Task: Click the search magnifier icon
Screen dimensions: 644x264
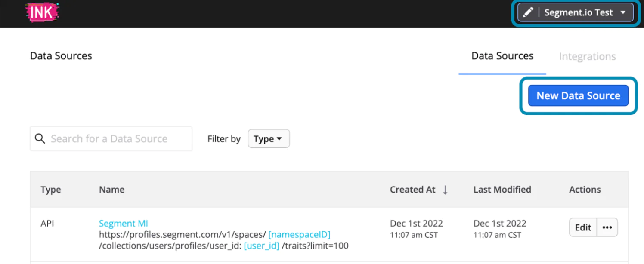Action: click(40, 138)
